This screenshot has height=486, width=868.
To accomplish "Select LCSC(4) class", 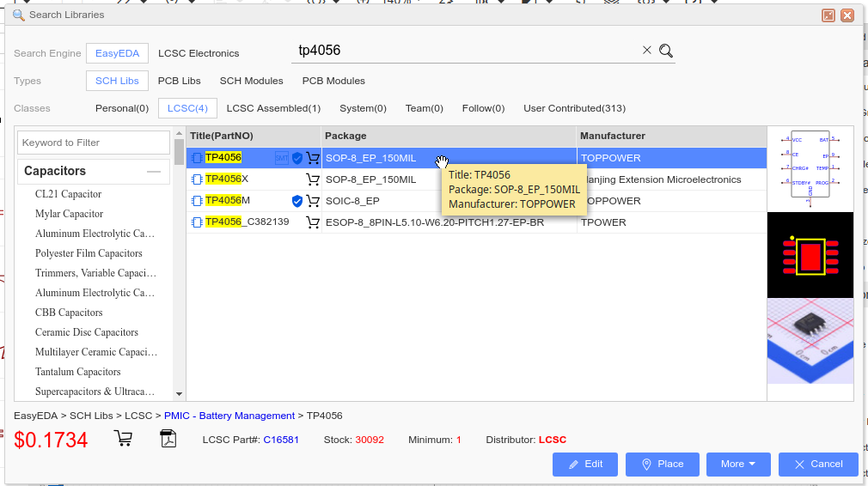I will 187,108.
